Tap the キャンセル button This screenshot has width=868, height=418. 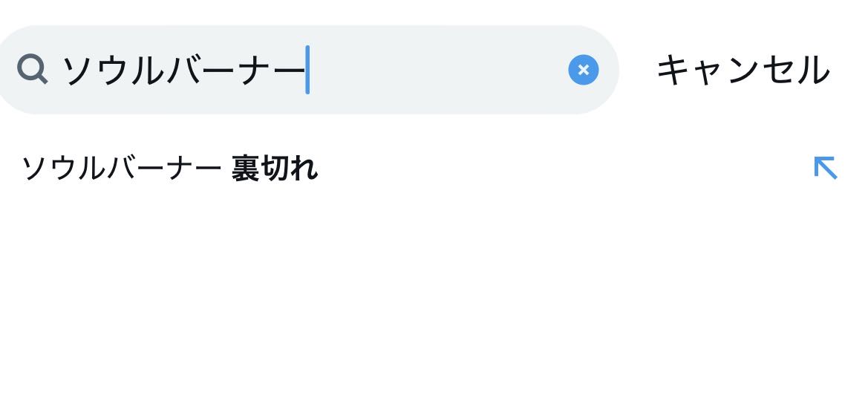(743, 71)
